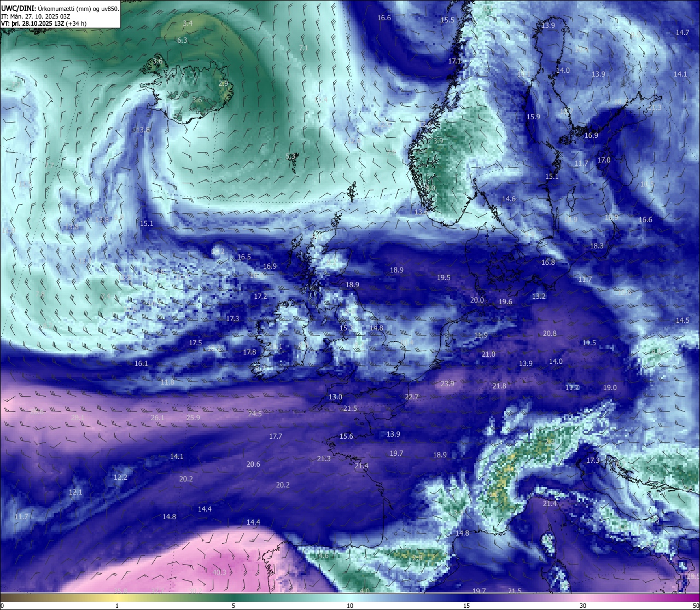The height and width of the screenshot is (610, 700).
Task: Click the 40.3 value label
Action: 219,572
